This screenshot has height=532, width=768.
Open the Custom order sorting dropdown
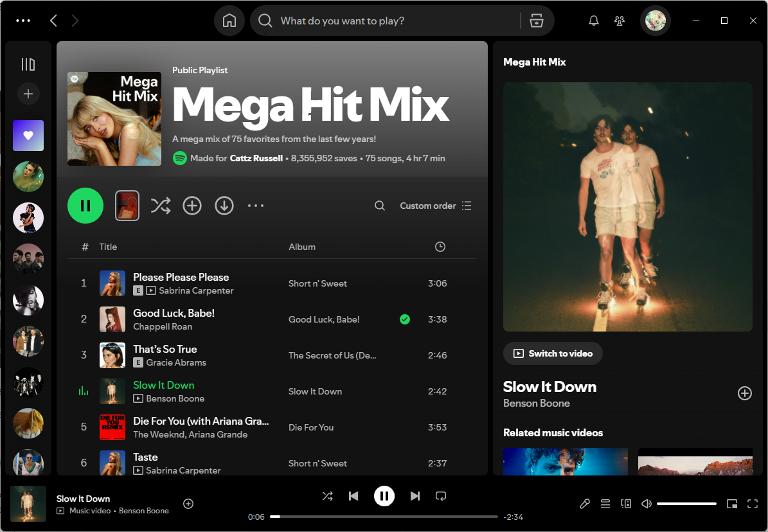coord(435,206)
